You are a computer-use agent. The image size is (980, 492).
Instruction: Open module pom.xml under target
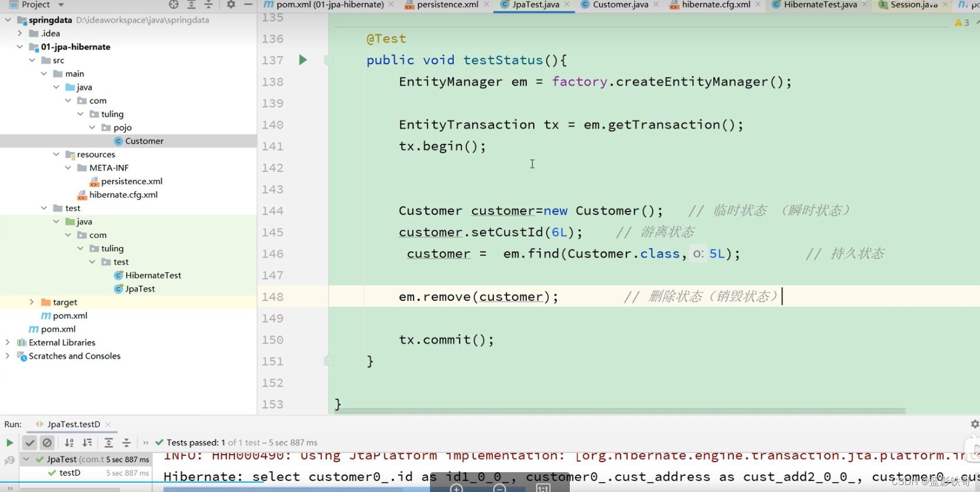click(70, 315)
